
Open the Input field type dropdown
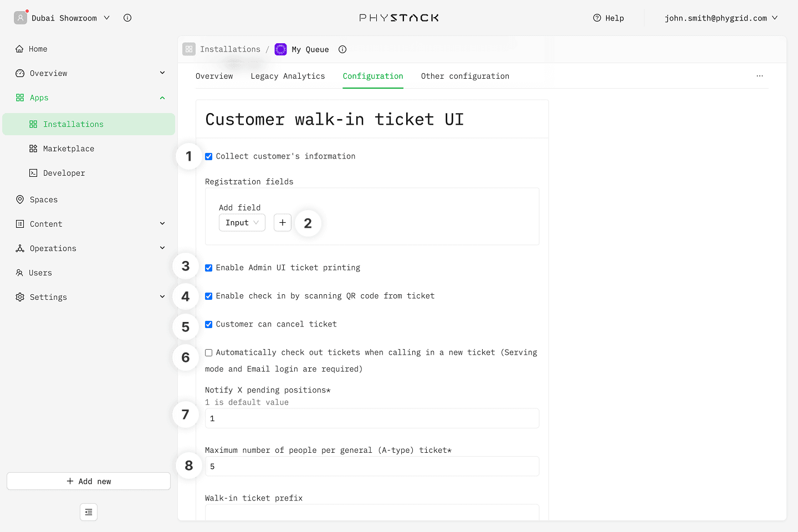coord(242,223)
